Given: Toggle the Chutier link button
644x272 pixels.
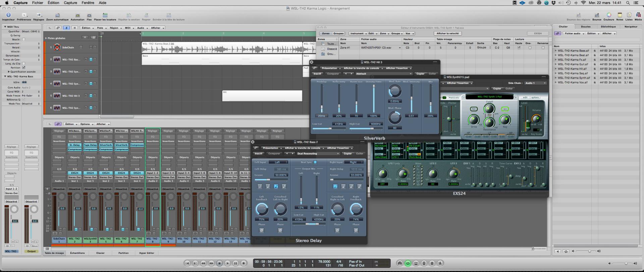Looking at the screenshot, I should 558,33.
